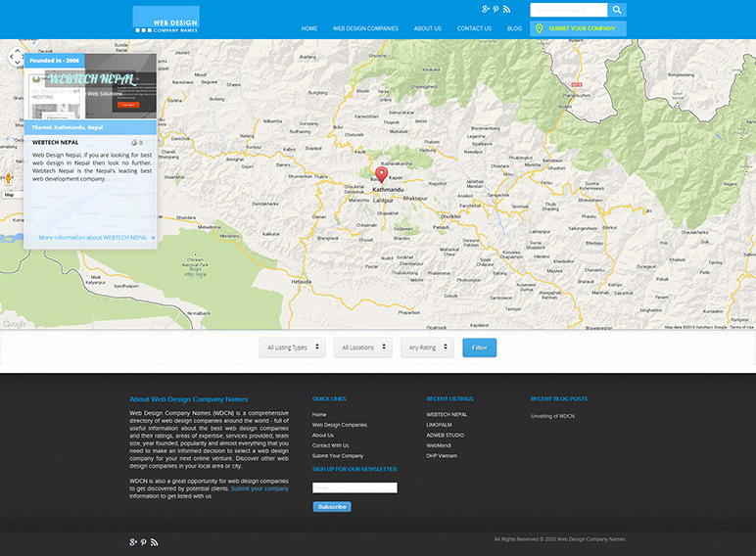Screen dimensions: 756x556
Task: Open the WebMendi recent listing
Action: tap(439, 445)
